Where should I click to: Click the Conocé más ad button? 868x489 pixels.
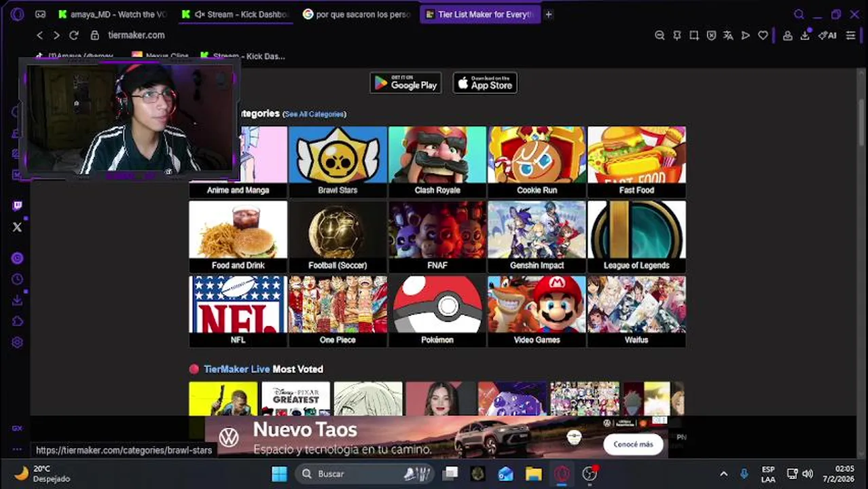633,444
